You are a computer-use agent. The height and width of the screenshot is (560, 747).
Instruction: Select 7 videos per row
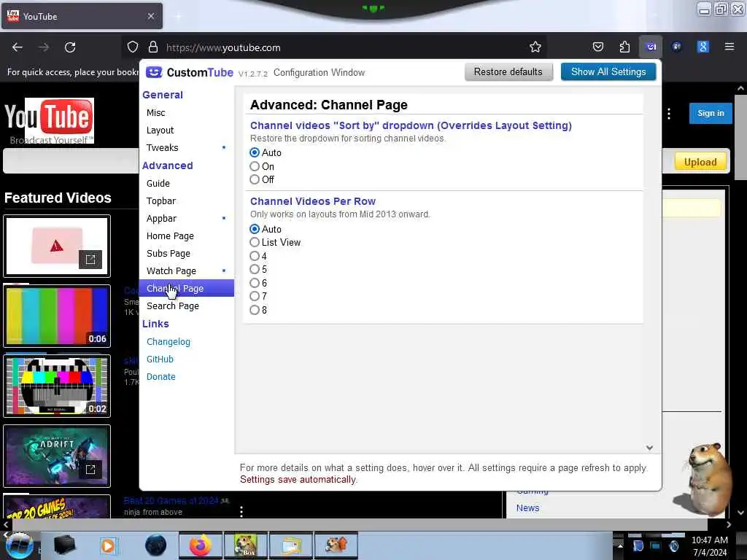(x=255, y=296)
